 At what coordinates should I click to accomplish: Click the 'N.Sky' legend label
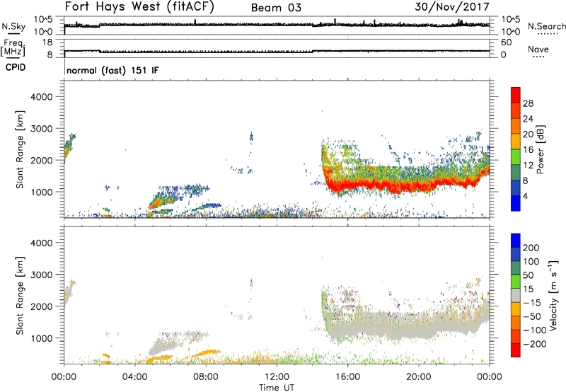13,26
